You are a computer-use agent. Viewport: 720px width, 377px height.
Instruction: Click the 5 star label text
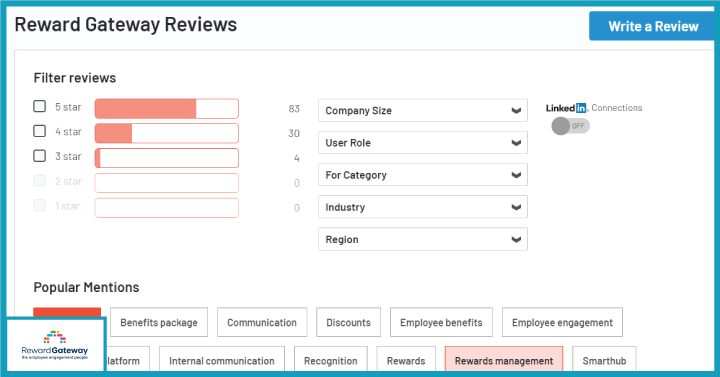pos(68,107)
